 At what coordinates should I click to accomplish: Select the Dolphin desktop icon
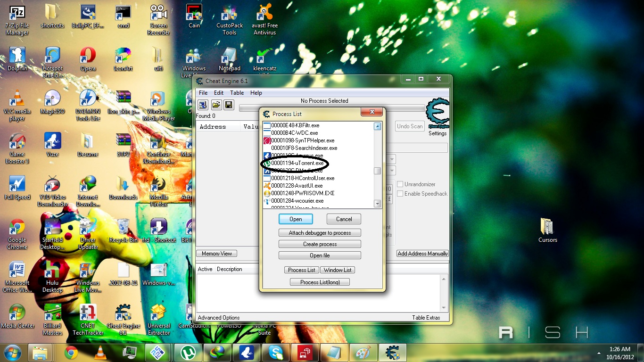point(17,59)
